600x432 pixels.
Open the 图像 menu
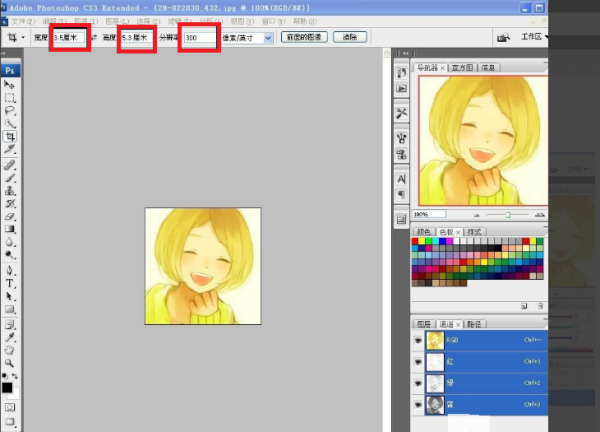tap(86, 21)
